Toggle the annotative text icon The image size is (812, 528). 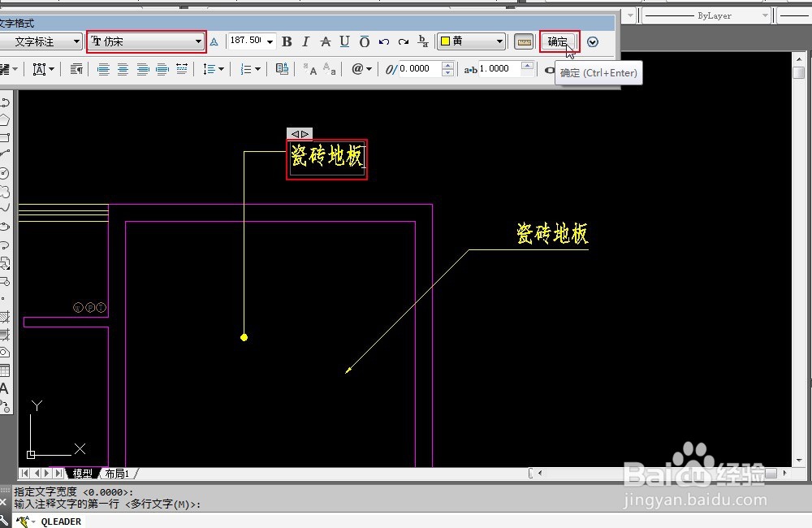pos(214,42)
